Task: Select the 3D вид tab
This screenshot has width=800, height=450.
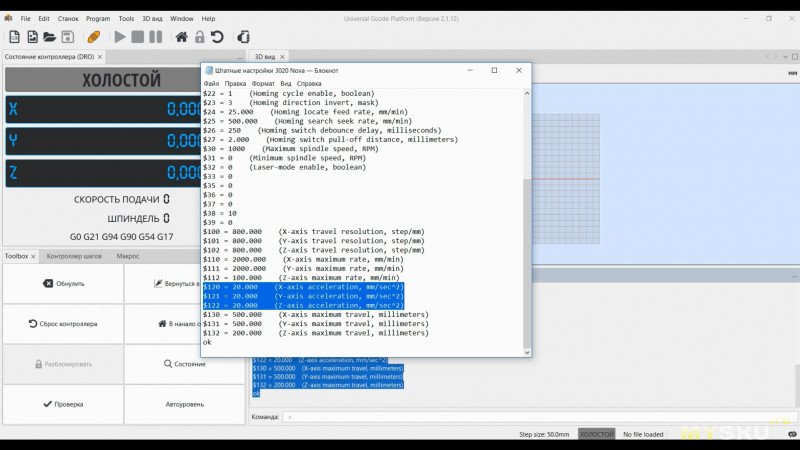Action: [264, 57]
